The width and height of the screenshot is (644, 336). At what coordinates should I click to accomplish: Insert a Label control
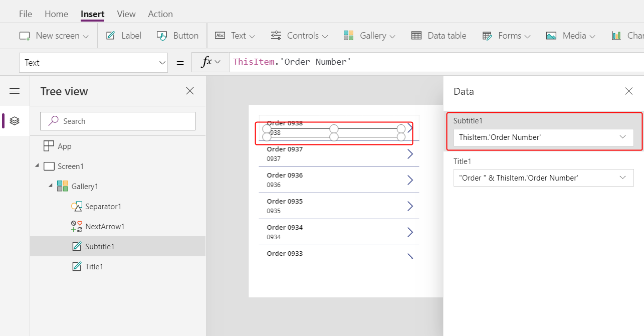coord(123,36)
